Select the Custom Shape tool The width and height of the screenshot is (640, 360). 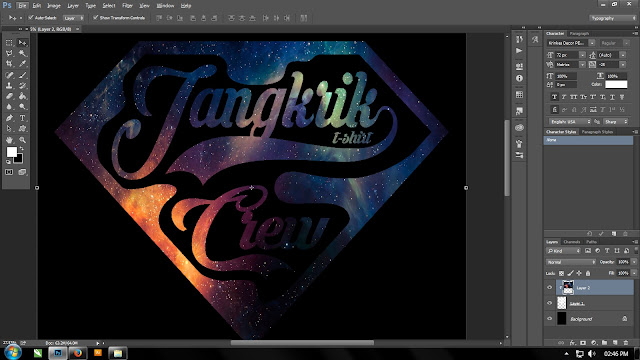click(22, 129)
